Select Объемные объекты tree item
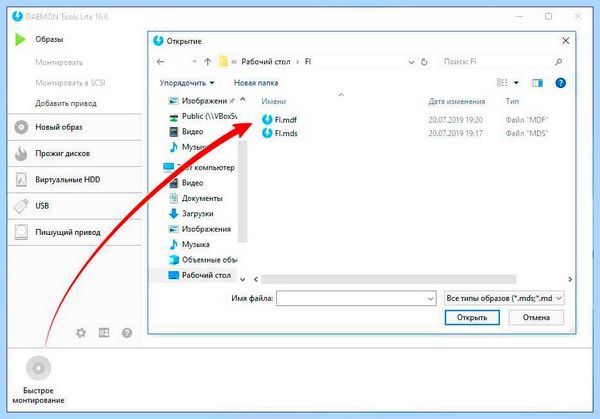Image resolution: width=600 pixels, height=419 pixels. [x=203, y=259]
